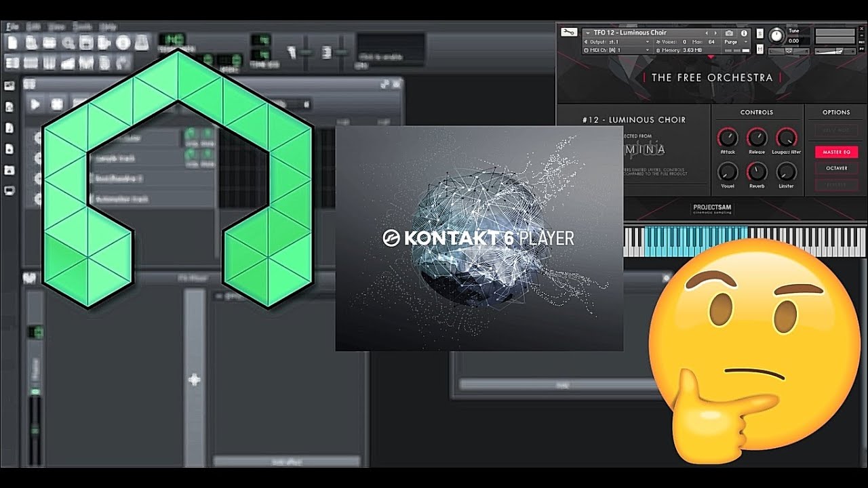This screenshot has height=488, width=868.
Task: Toggle the MASTER EQ option
Action: click(x=836, y=152)
